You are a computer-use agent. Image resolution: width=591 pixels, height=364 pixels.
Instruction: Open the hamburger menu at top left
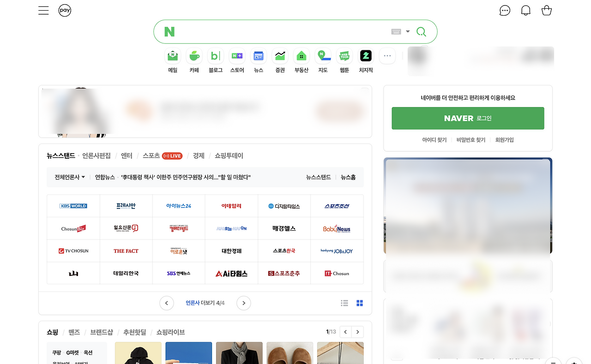(43, 11)
